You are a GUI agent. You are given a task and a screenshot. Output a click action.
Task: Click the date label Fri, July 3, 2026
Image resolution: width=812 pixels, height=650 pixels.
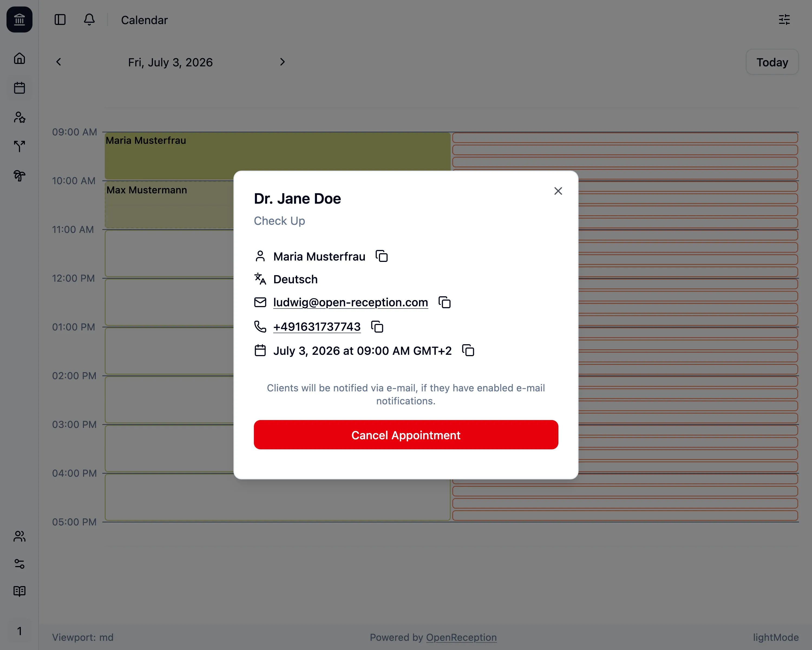pyautogui.click(x=170, y=62)
